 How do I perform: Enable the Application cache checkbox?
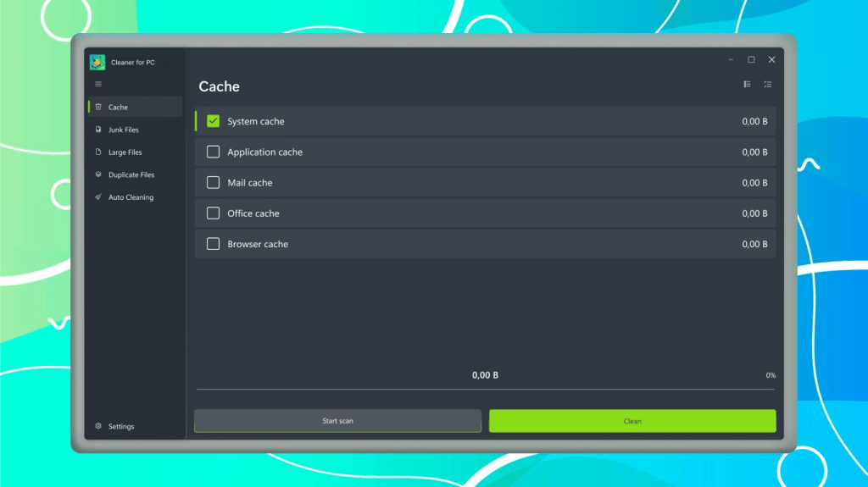tap(213, 152)
